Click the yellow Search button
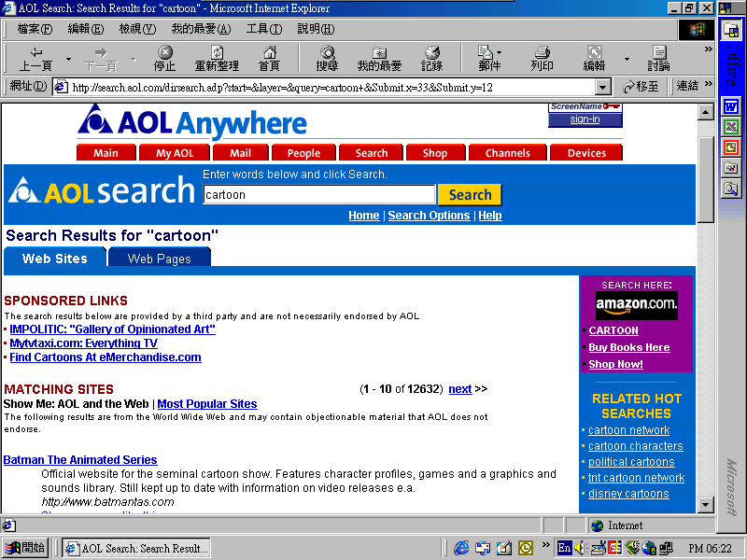 [x=470, y=195]
